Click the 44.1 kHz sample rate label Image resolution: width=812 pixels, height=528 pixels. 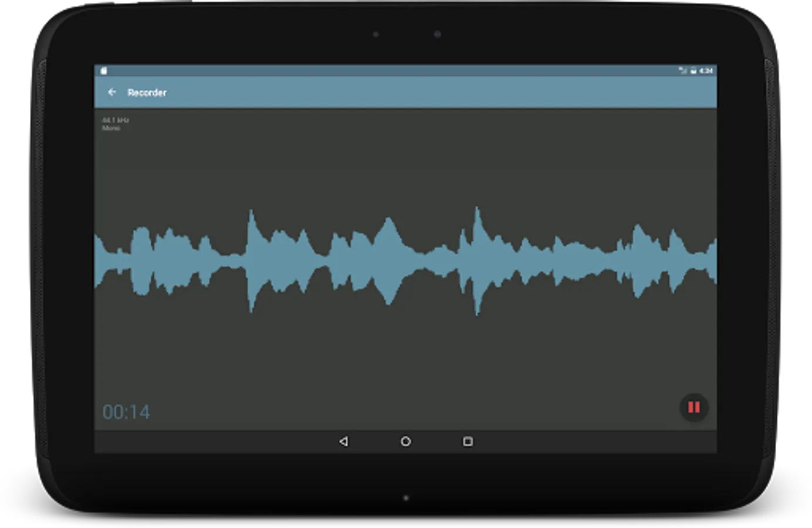pyautogui.click(x=116, y=120)
